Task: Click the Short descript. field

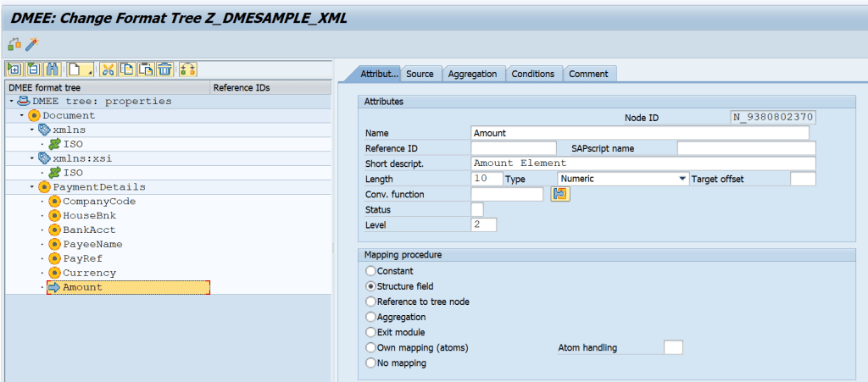Action: coord(643,163)
